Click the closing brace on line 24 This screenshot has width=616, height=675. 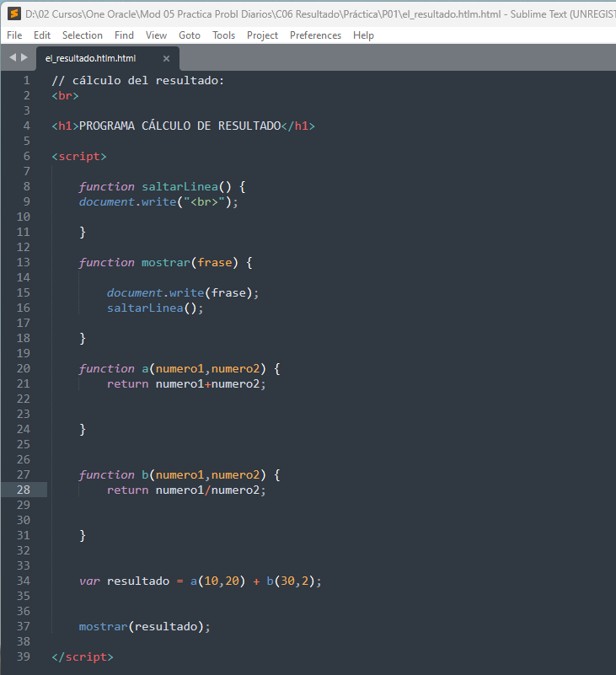click(83, 430)
